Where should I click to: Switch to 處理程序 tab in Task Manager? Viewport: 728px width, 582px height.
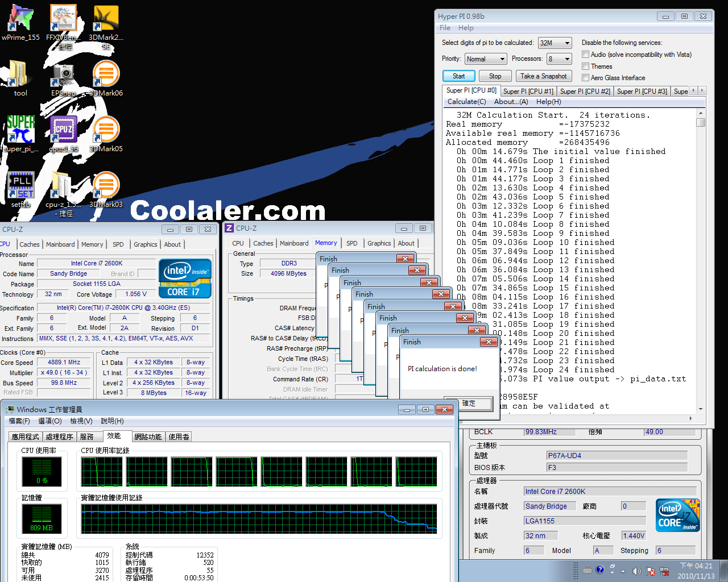click(60, 436)
